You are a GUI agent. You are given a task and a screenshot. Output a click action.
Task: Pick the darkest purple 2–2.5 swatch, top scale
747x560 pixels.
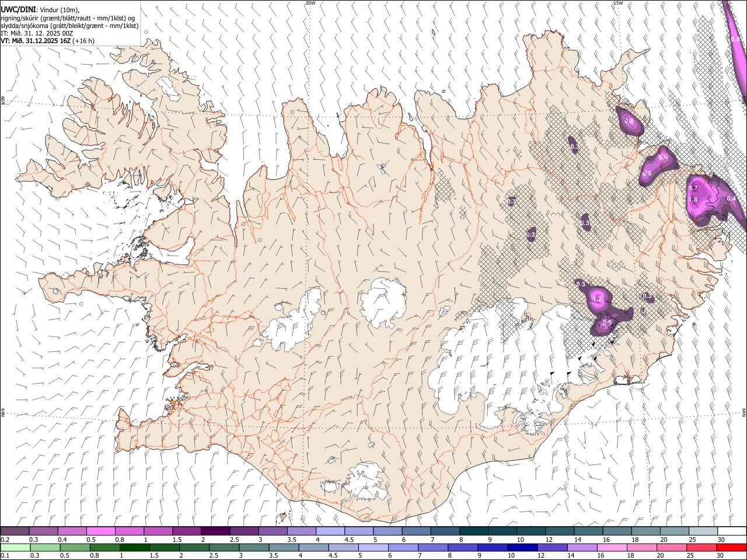point(215,531)
